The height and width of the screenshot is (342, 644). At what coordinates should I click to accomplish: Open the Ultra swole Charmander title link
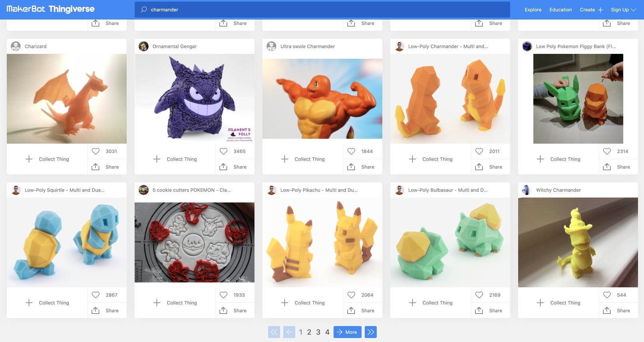click(x=308, y=46)
